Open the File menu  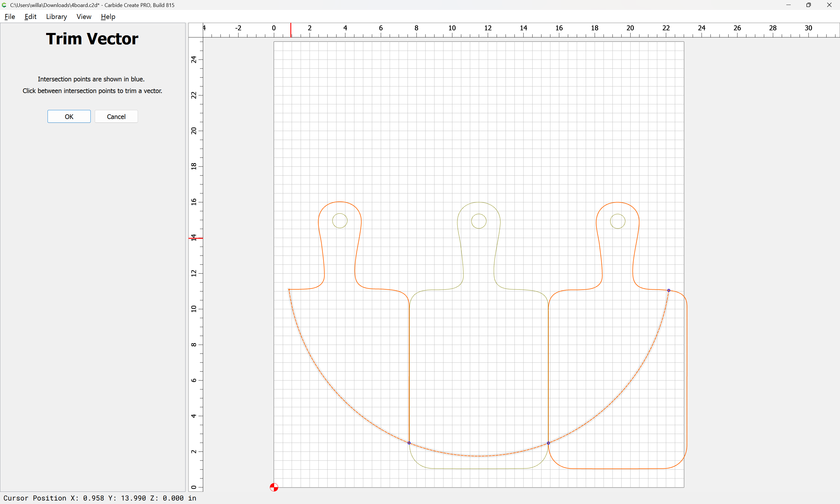(10, 17)
